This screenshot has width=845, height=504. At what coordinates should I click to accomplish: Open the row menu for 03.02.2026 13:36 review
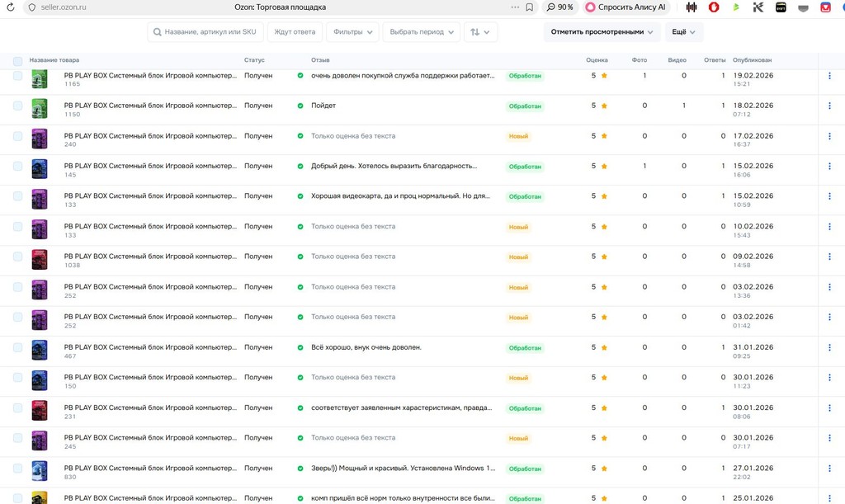(x=829, y=287)
